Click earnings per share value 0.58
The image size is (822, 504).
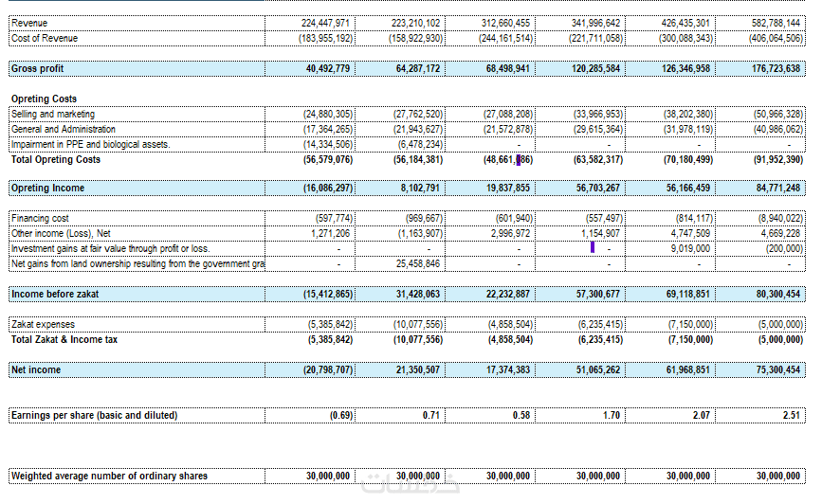click(x=521, y=416)
